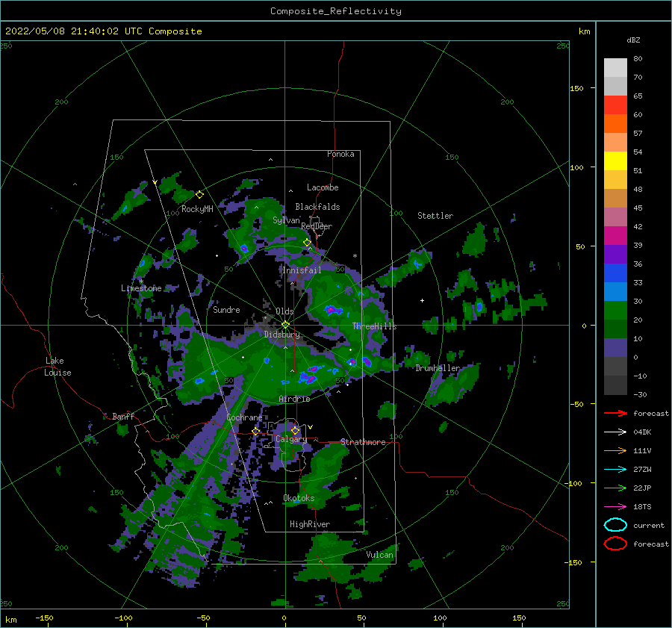Click yellow diamond marker above Calgary label
The image size is (672, 628).
click(295, 430)
